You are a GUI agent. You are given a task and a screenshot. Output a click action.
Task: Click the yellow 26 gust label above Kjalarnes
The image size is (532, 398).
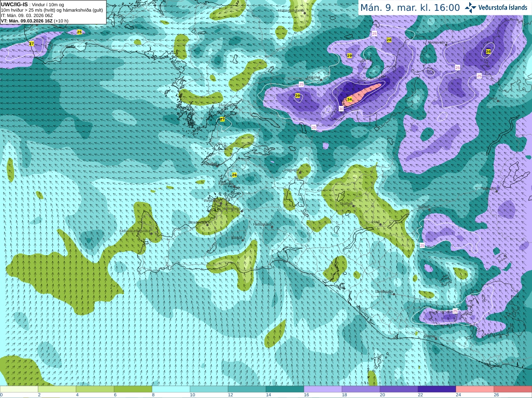coord(234,175)
